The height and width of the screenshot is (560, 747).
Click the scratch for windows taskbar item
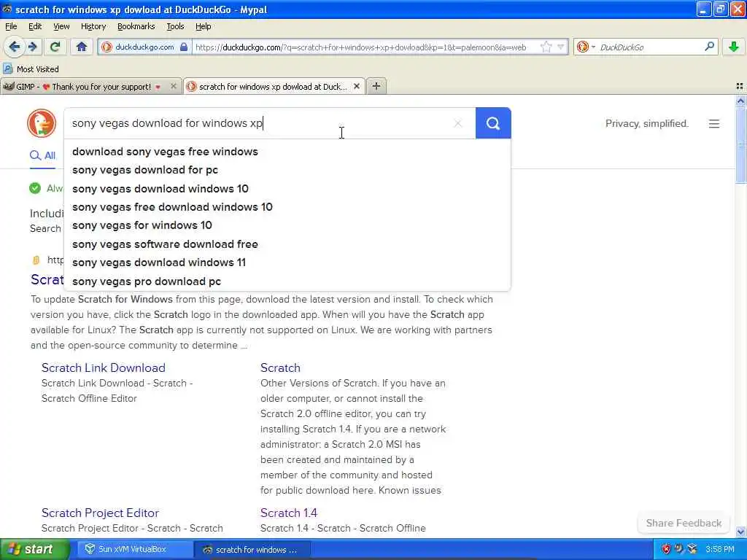(x=252, y=550)
